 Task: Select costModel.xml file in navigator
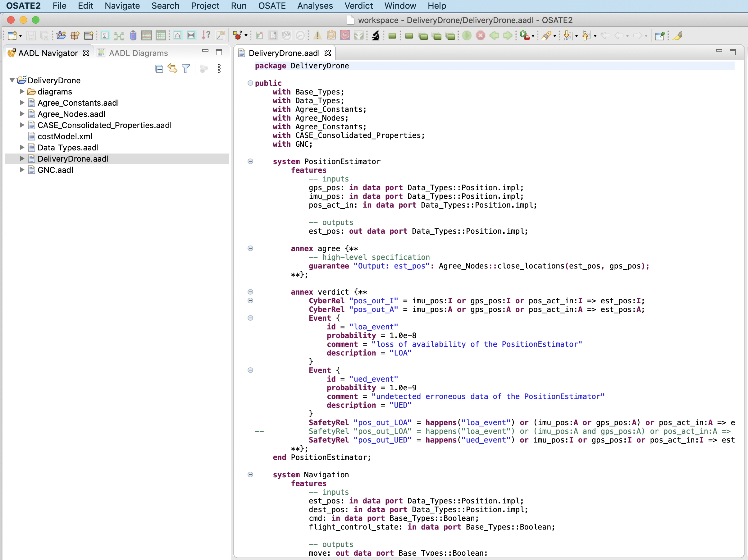click(x=65, y=136)
